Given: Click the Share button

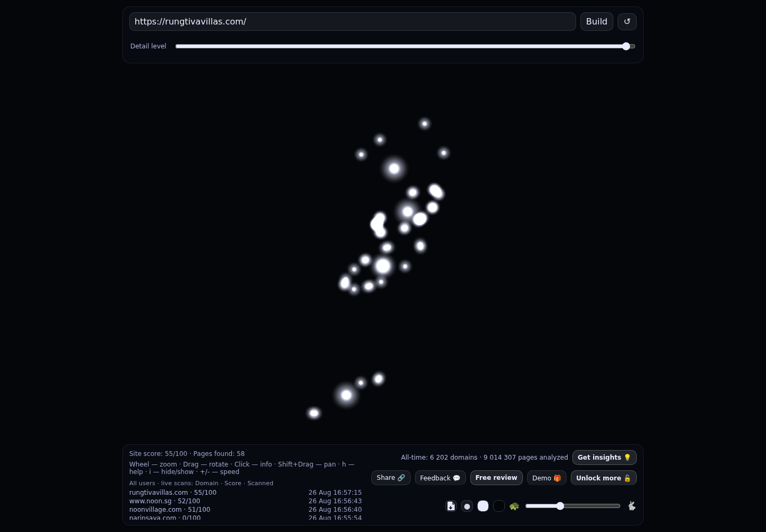Looking at the screenshot, I should (x=391, y=478).
